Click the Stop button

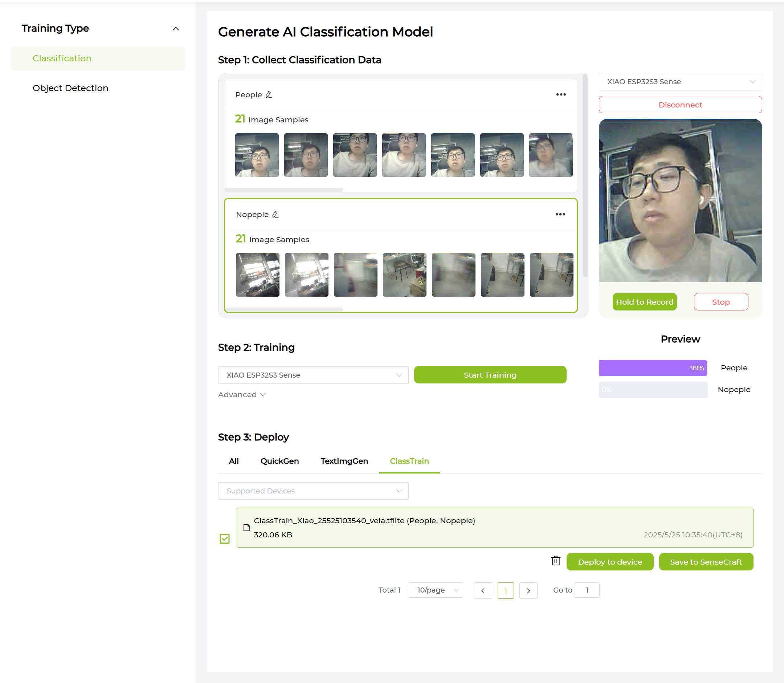[x=721, y=302]
